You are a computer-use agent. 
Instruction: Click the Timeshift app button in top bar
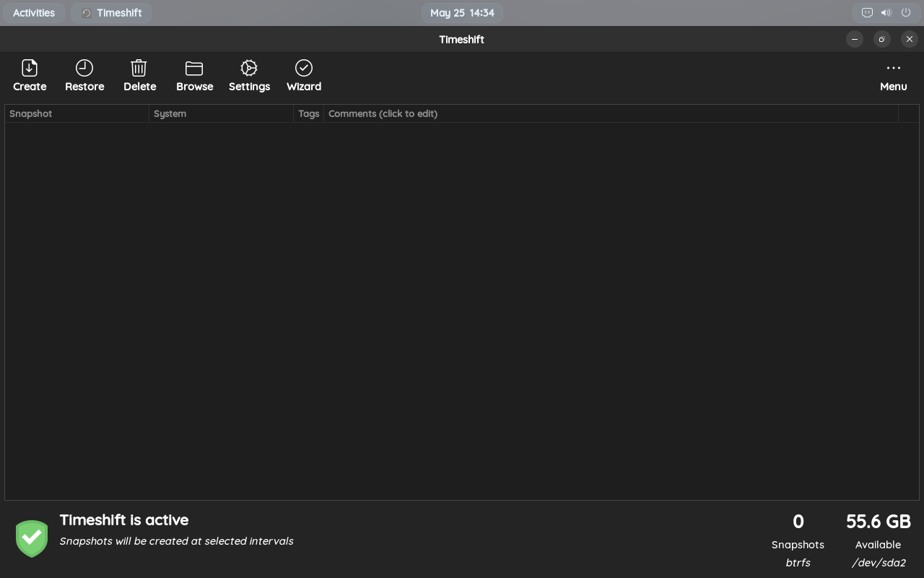[x=111, y=13]
